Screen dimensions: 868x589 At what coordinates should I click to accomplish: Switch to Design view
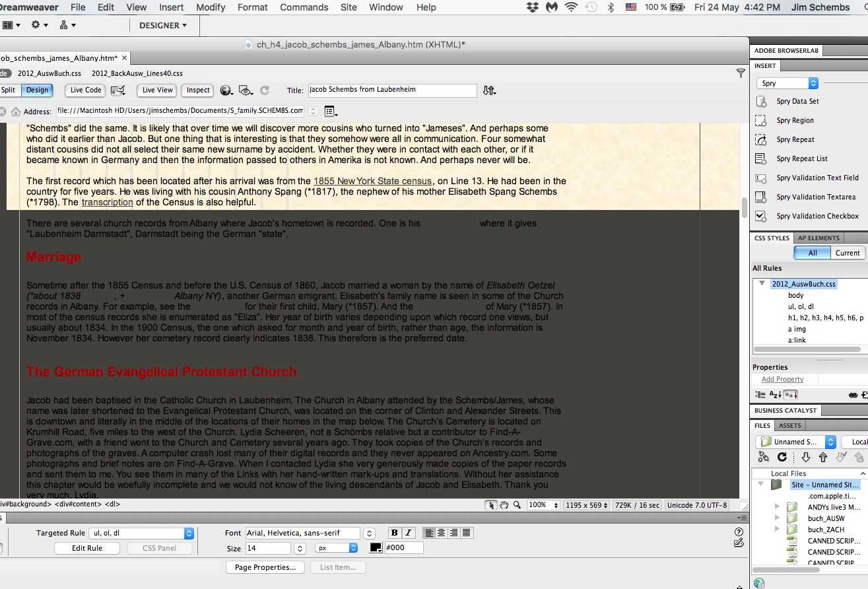(x=37, y=90)
